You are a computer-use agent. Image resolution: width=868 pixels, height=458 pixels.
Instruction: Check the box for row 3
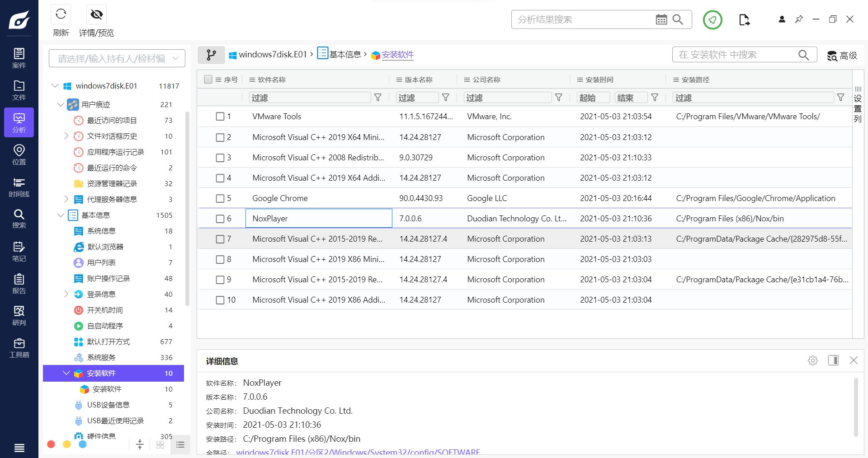220,158
